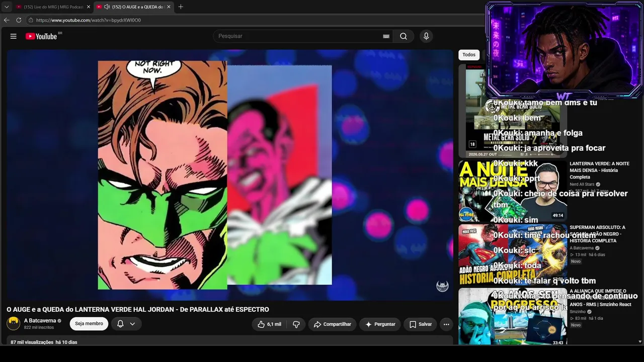
Task: Reload the YouTube page
Action: tap(19, 20)
